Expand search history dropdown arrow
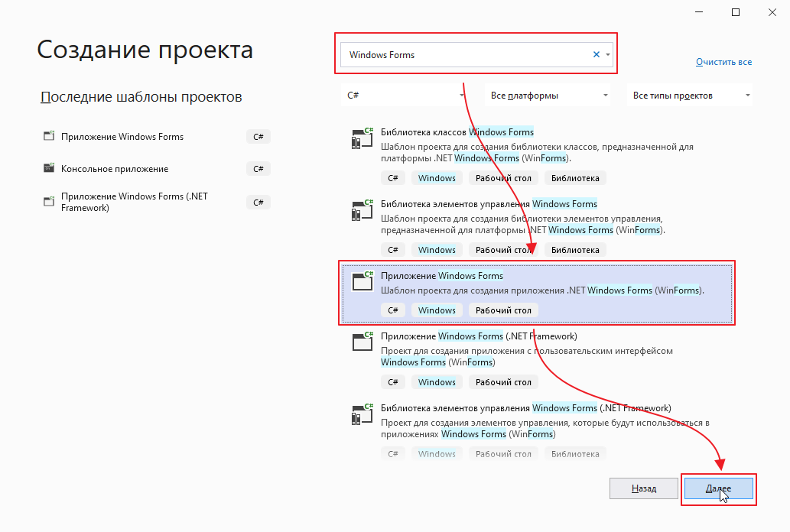Screen dimensions: 790x532 pos(608,54)
